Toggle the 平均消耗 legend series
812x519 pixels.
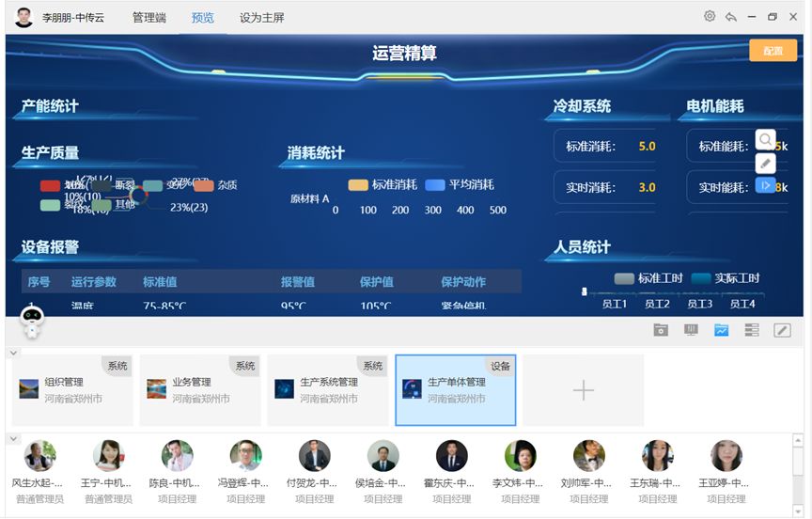[x=459, y=185]
